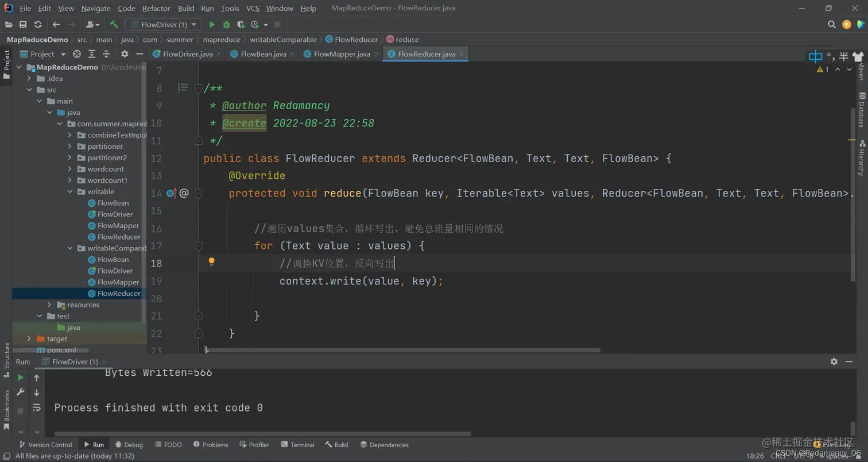Open the File menu
Screen dimensions: 868x462
coord(25,8)
